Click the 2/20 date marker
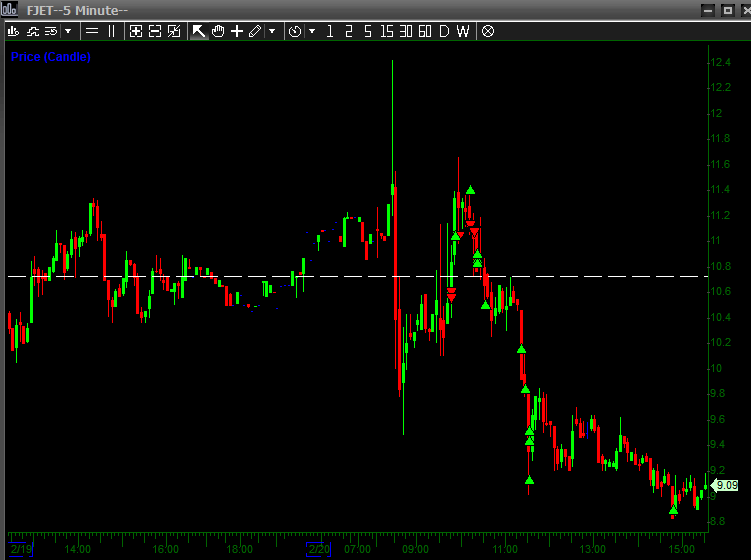751x560 pixels. pos(319,549)
